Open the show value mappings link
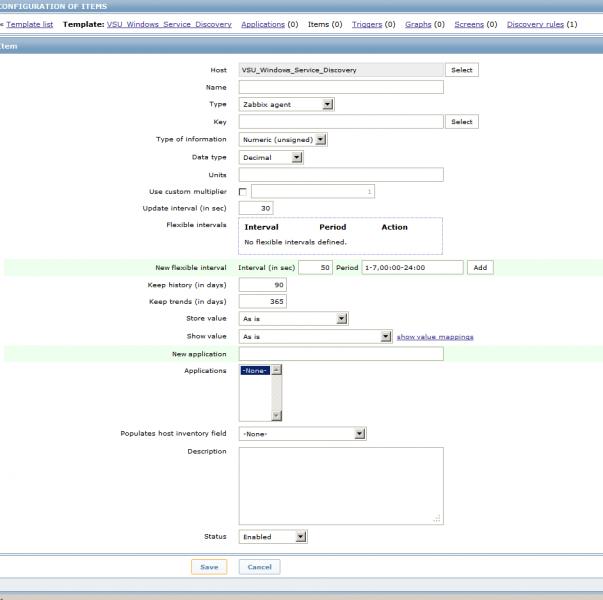The image size is (603, 600). 435,337
